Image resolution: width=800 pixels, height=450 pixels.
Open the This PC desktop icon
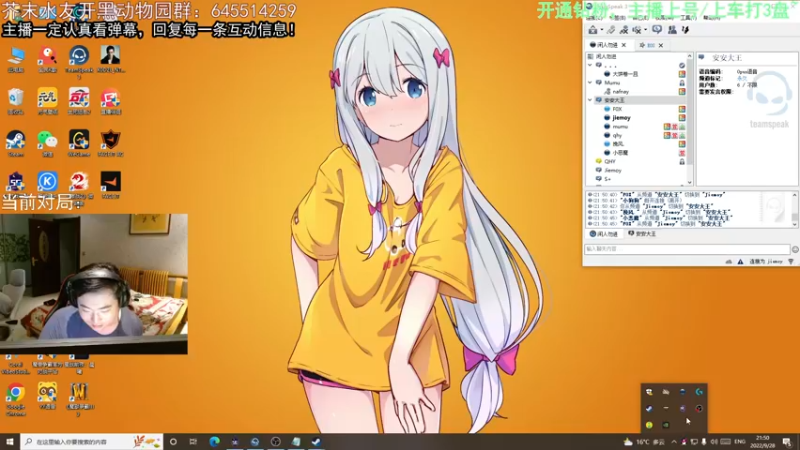click(x=16, y=59)
